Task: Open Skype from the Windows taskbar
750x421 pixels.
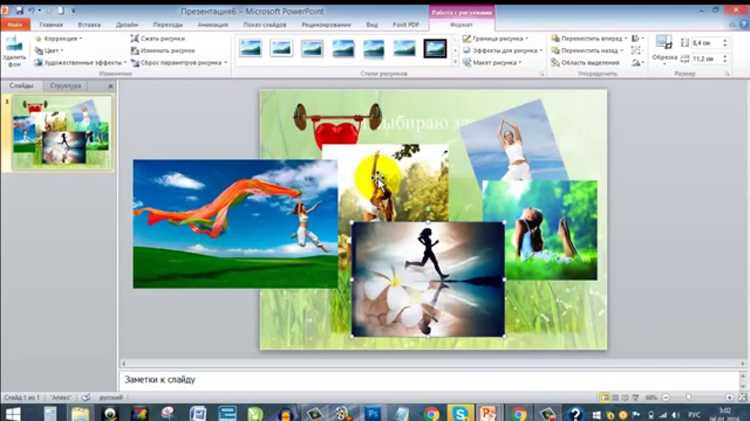Action: [460, 413]
